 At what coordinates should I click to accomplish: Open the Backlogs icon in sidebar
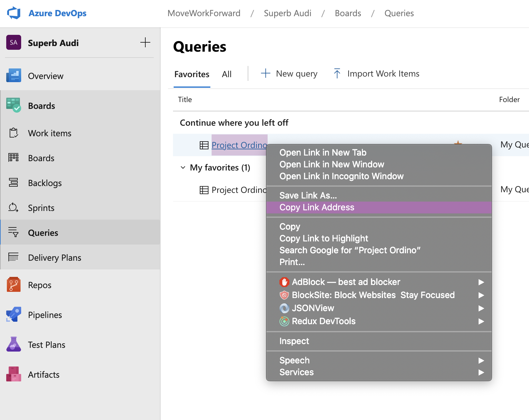pyautogui.click(x=13, y=183)
